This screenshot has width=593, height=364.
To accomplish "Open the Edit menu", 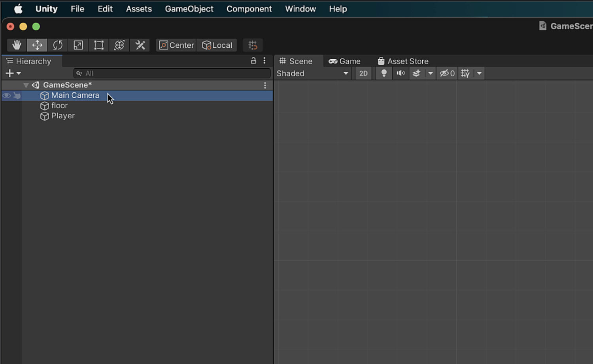I will [x=105, y=9].
